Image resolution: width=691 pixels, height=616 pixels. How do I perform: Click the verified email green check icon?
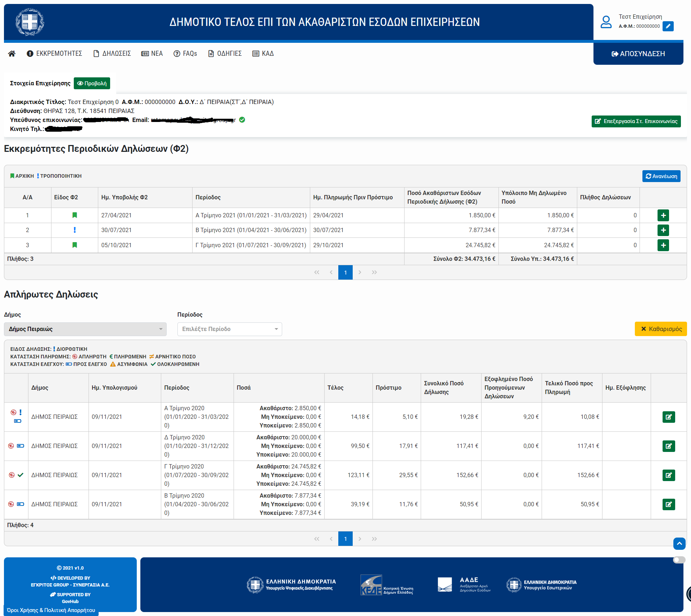point(242,120)
